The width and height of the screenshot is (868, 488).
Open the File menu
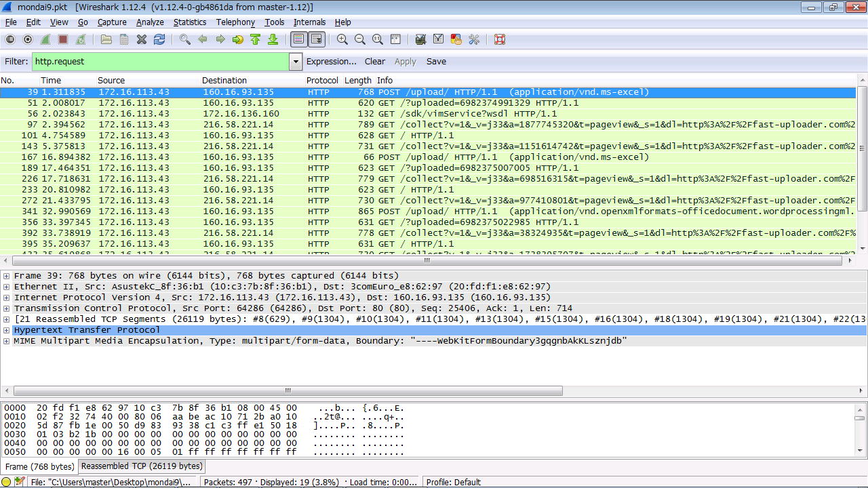click(11, 22)
